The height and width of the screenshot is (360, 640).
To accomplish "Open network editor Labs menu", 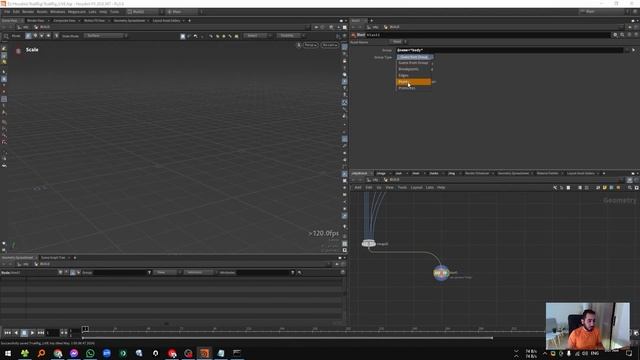I will click(x=430, y=187).
